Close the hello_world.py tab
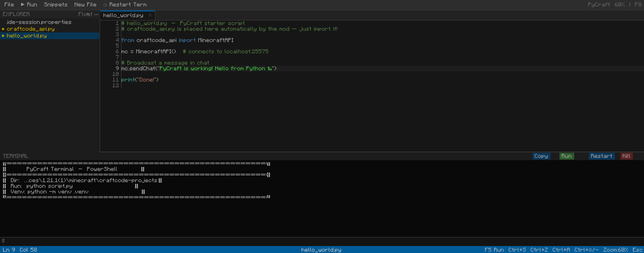This screenshot has width=644, height=253. [x=150, y=15]
